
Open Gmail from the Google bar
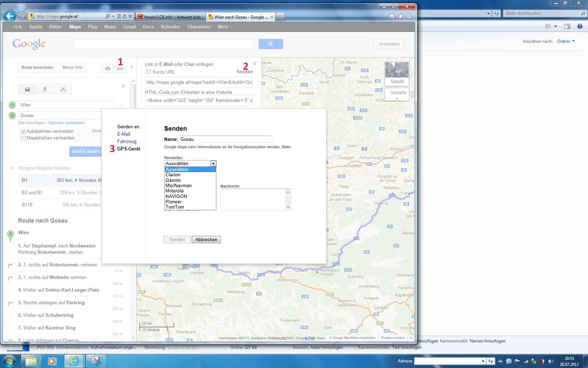(x=129, y=27)
